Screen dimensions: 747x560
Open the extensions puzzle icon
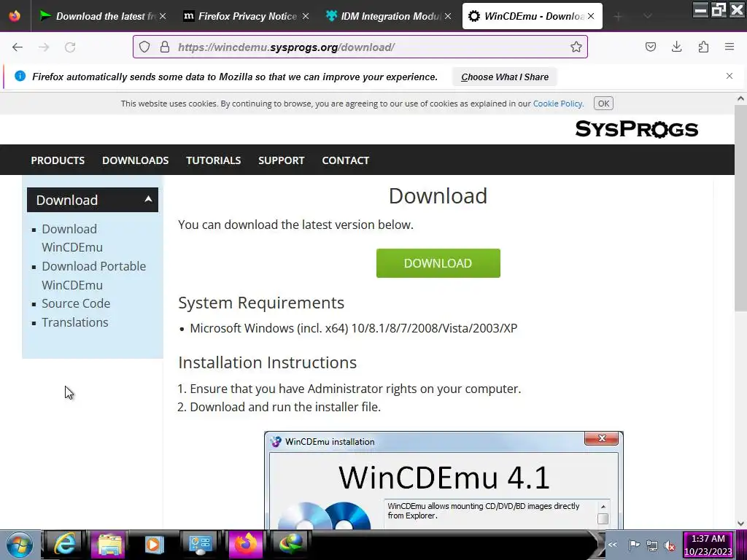click(x=703, y=47)
